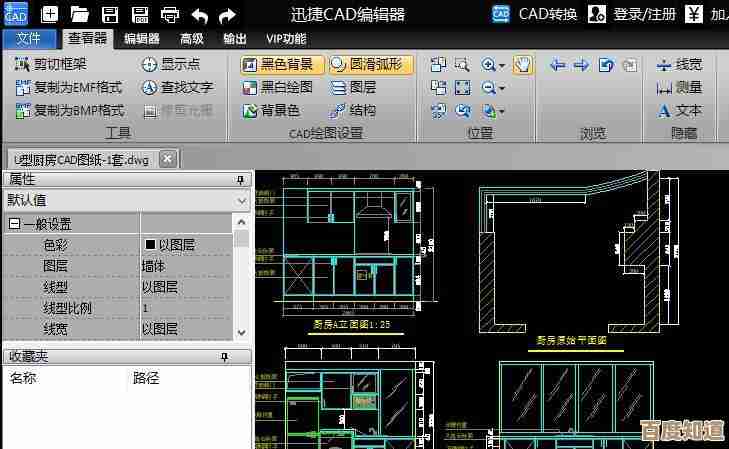Image resolution: width=729 pixels, height=449 pixels.
Task: Toggle the 圆滑弧形 option
Action: (x=371, y=64)
